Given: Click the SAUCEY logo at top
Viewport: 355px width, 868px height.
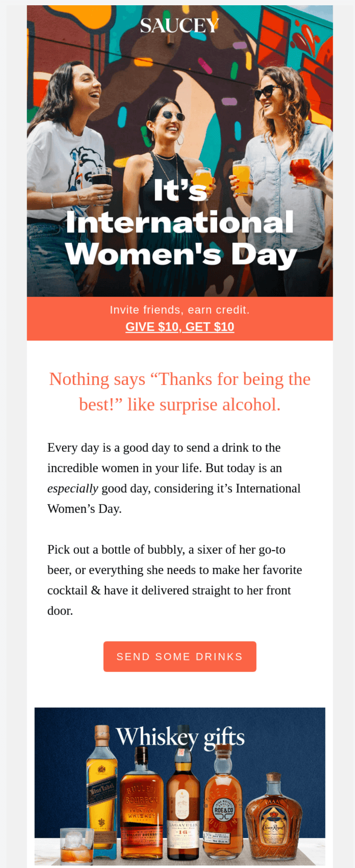Looking at the screenshot, I should point(180,26).
